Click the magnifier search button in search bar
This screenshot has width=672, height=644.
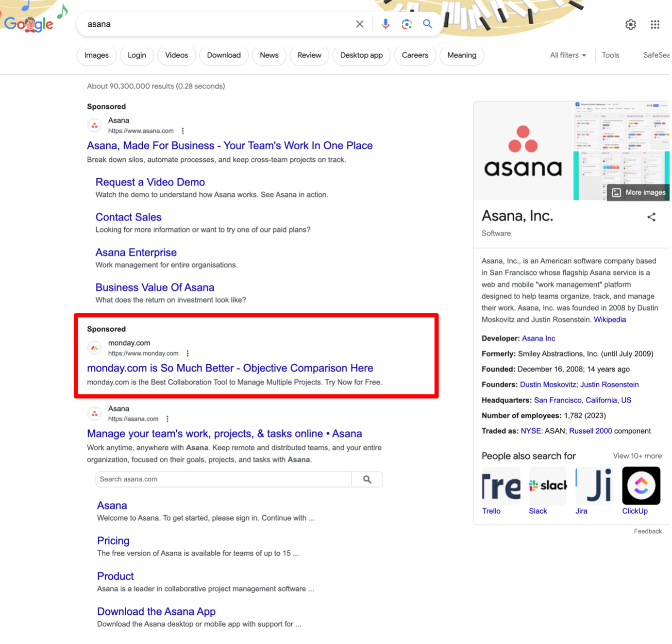pyautogui.click(x=427, y=24)
